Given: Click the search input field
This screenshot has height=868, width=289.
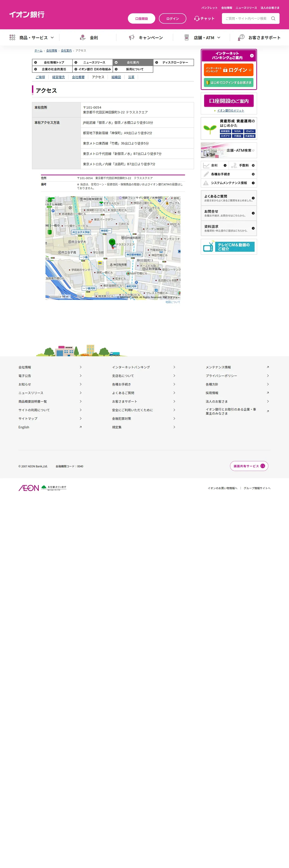Looking at the screenshot, I should tap(246, 18).
